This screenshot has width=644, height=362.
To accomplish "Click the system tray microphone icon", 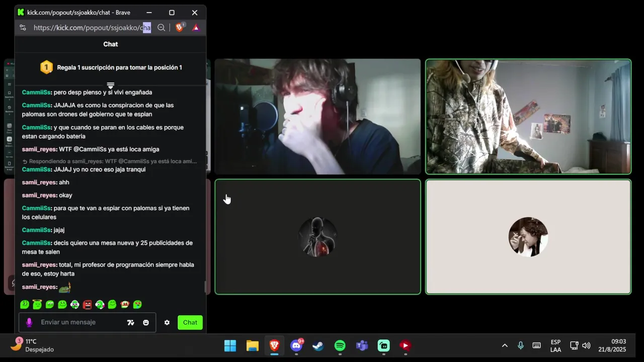I will [521, 346].
